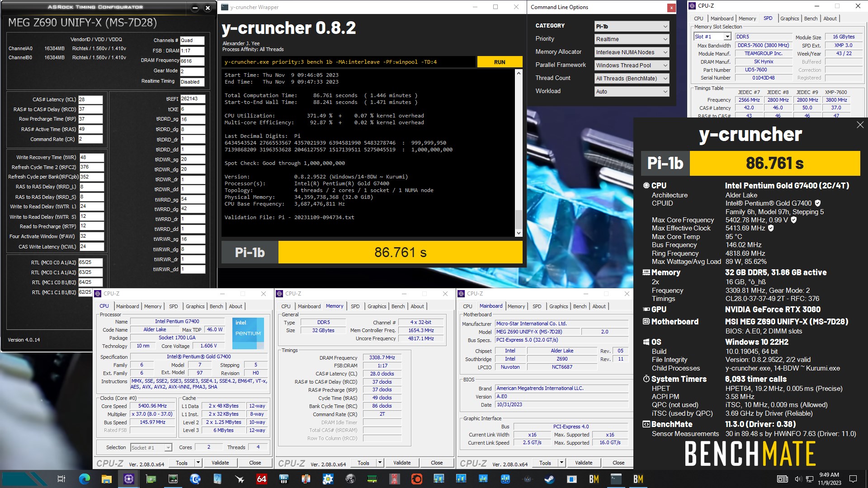
Task: Click the terminal console icon on taskbar
Action: (x=616, y=479)
